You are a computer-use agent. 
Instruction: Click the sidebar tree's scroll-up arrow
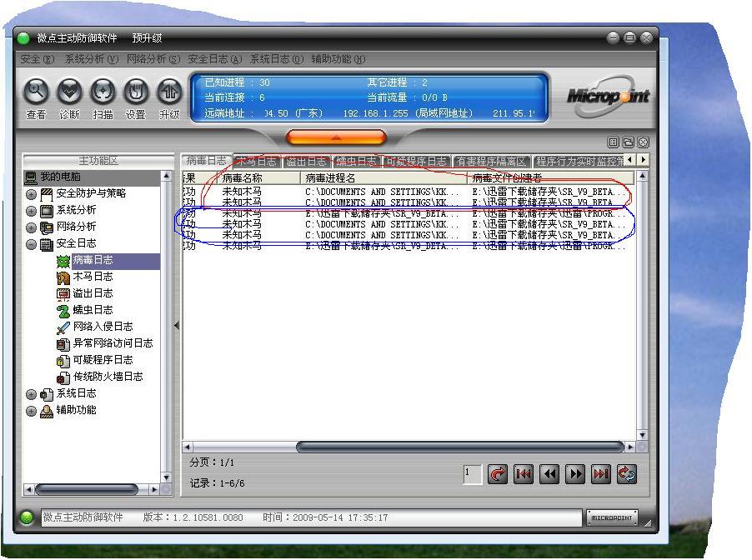coord(166,176)
